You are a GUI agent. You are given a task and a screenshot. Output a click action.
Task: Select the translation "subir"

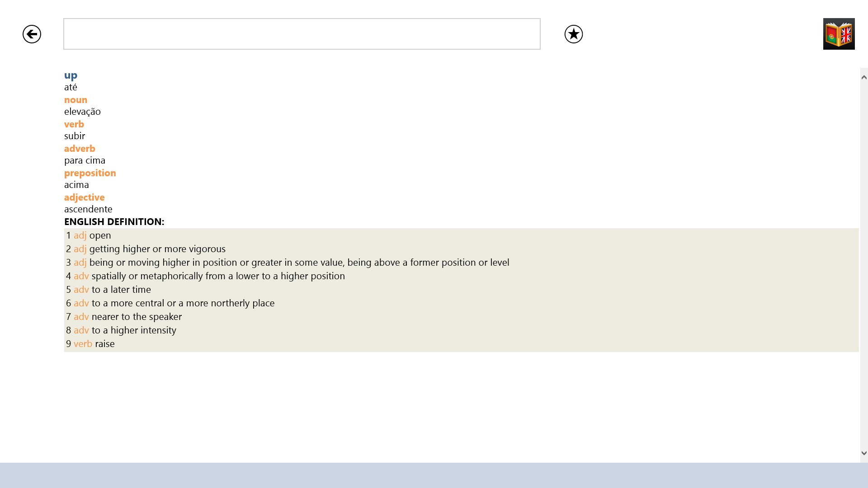click(75, 136)
